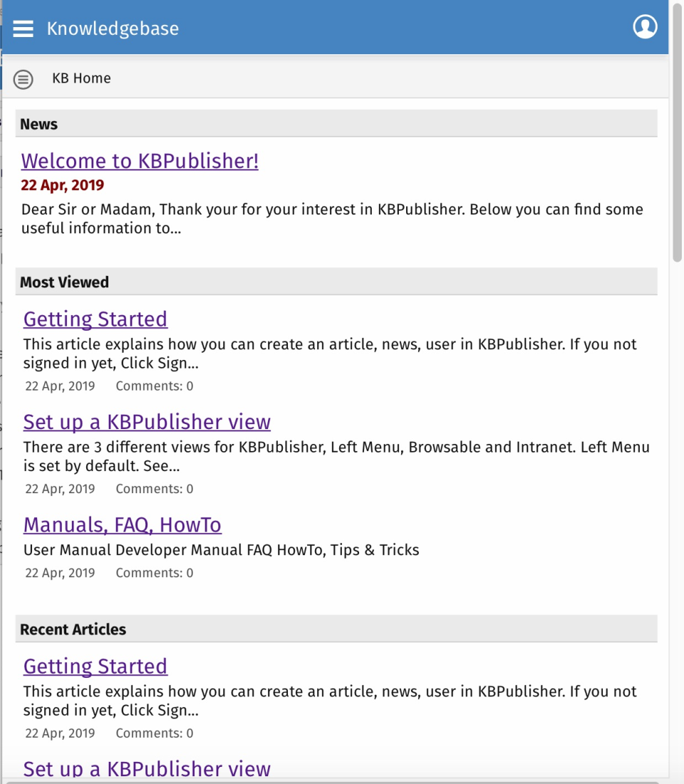
Task: Select the Knowledgebase header title
Action: click(113, 29)
